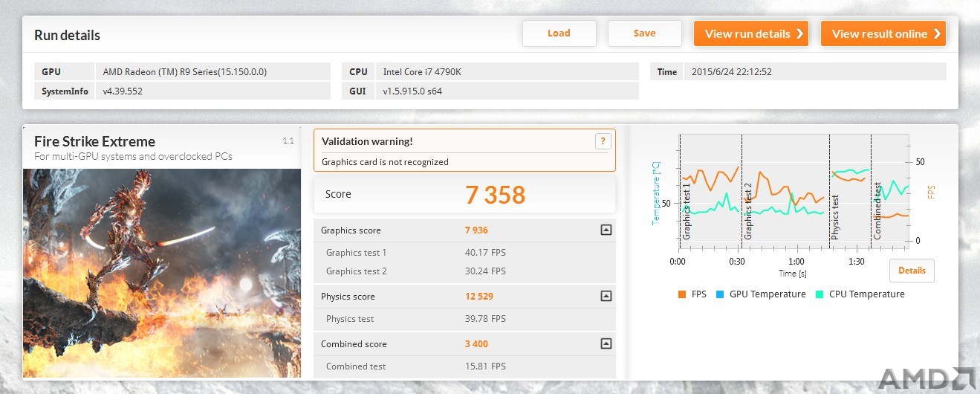Click the Load button
This screenshot has height=394, width=980.
pyautogui.click(x=559, y=33)
